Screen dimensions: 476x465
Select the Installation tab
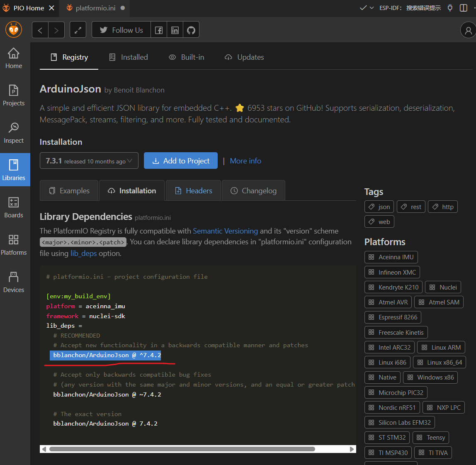pyautogui.click(x=132, y=191)
